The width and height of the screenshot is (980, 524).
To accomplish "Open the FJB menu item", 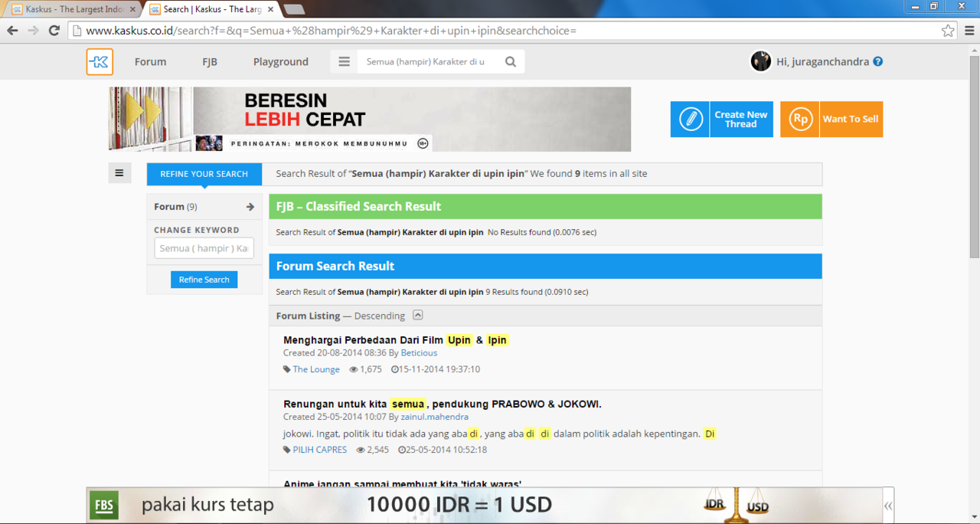I will 210,62.
